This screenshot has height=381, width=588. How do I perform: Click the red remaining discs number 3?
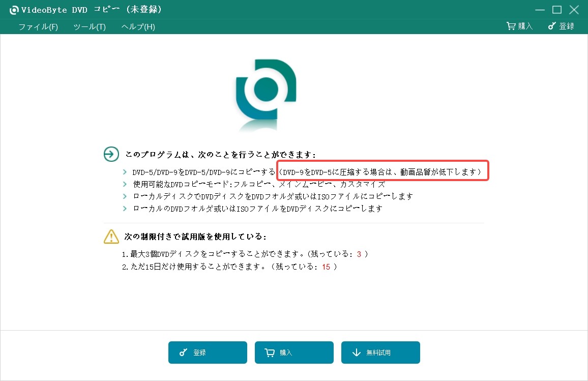[359, 254]
